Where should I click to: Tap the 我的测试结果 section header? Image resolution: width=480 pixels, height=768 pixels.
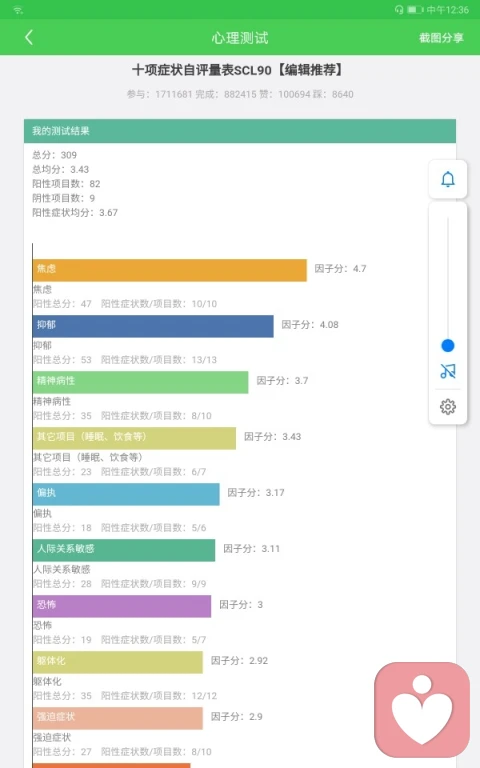tap(240, 131)
